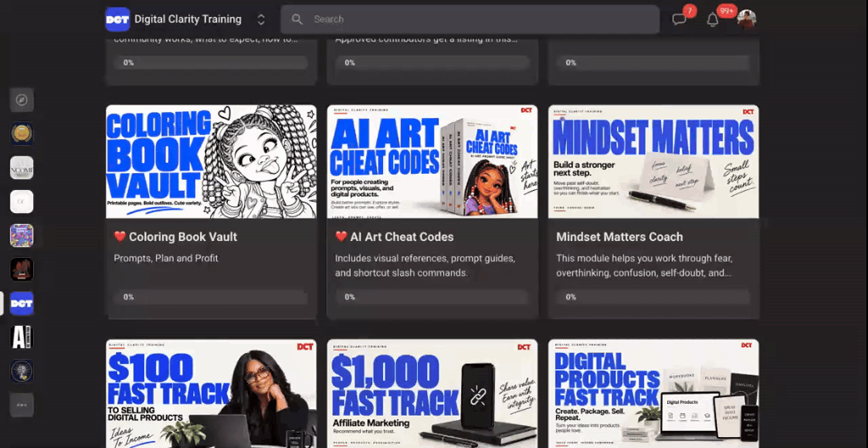Open the chat messages icon
The height and width of the screenshot is (448, 868).
679,20
